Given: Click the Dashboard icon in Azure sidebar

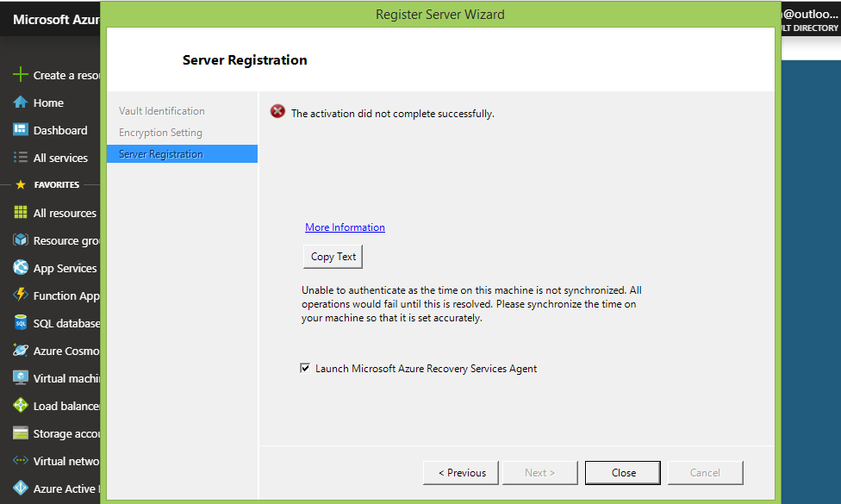Looking at the screenshot, I should (x=21, y=129).
